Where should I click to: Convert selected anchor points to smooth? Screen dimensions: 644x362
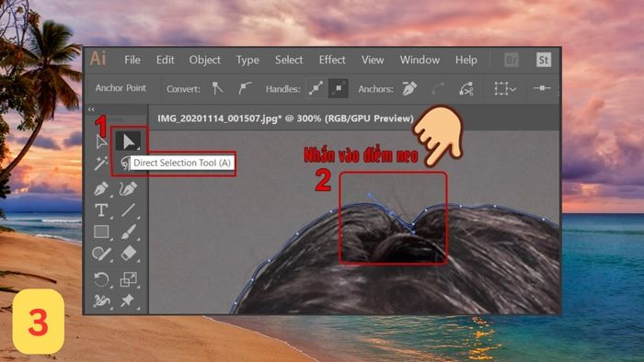245,88
